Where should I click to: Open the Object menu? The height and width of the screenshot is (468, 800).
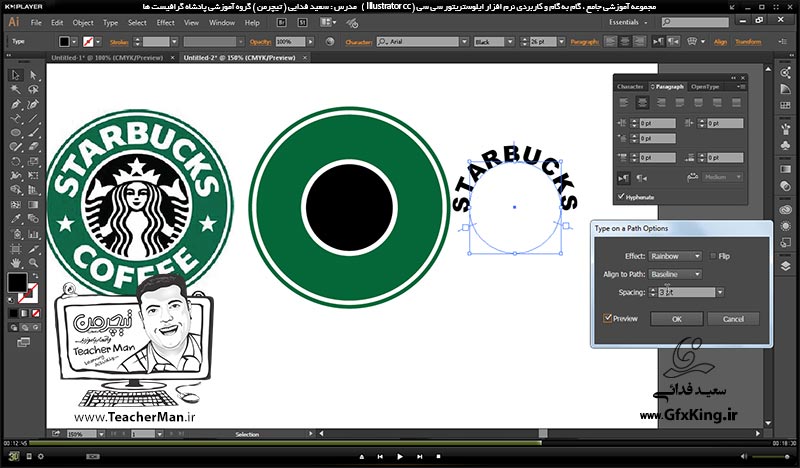[83, 23]
